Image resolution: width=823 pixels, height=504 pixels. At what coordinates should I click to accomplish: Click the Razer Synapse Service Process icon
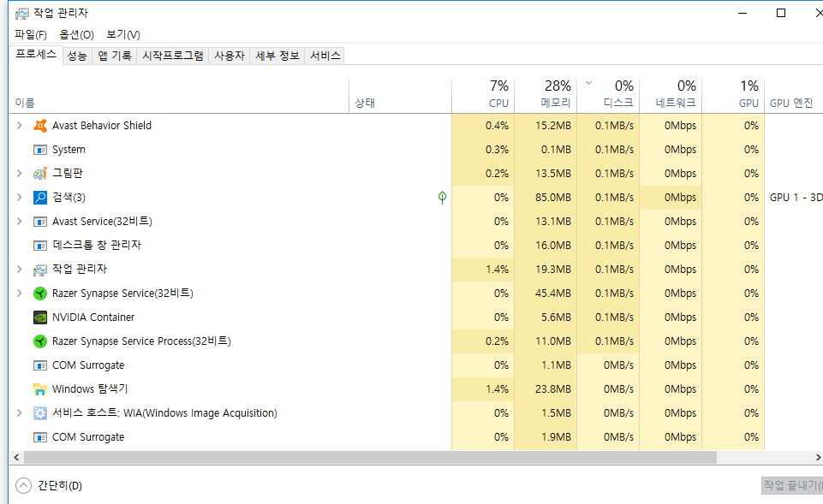click(40, 341)
